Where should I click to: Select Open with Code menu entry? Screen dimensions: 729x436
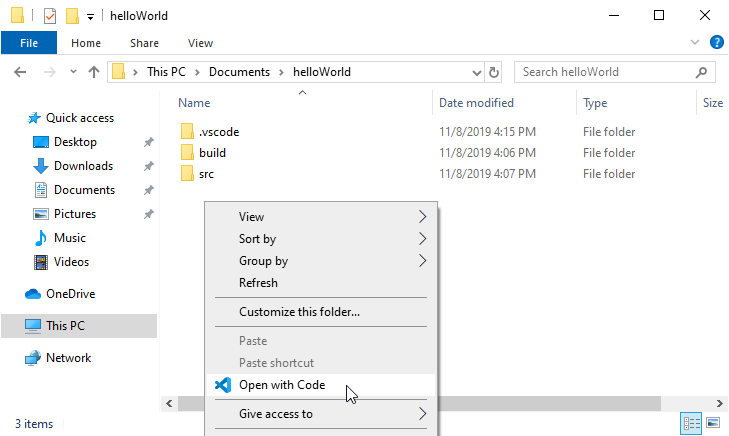282,385
